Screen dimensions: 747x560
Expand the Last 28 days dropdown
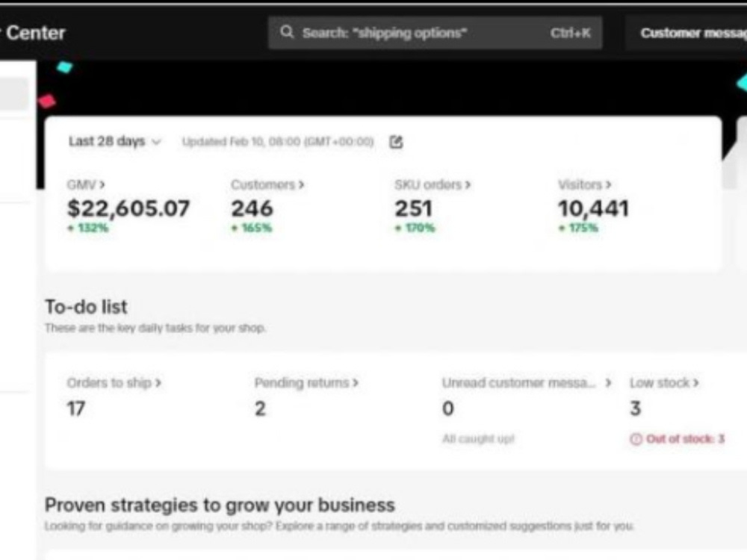(x=115, y=141)
